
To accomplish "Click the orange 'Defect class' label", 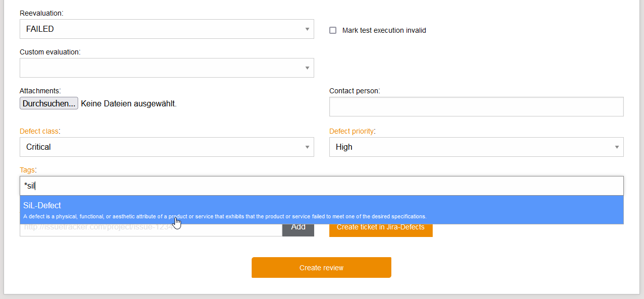I will pos(39,131).
